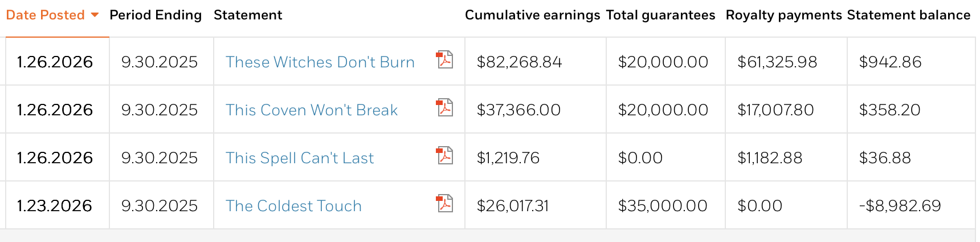Open PDF for This Coven Won't Break

[444, 107]
